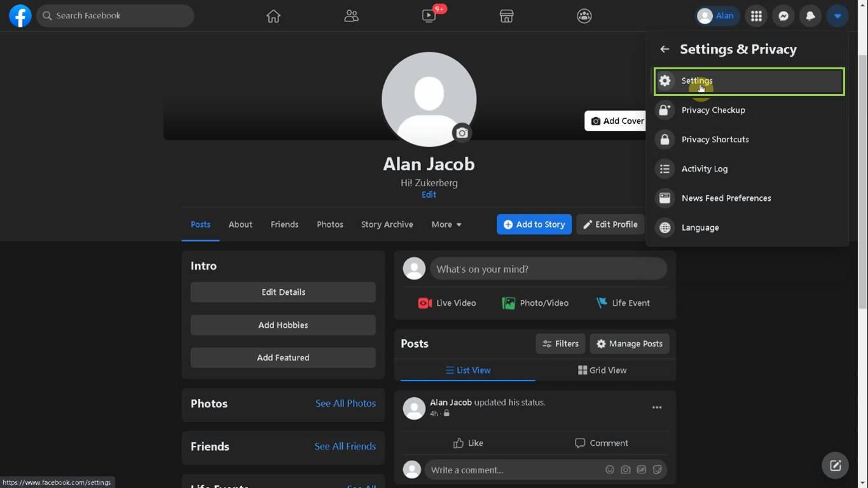Click Add Featured button
Viewport: 868px width, 488px height.
(x=283, y=358)
